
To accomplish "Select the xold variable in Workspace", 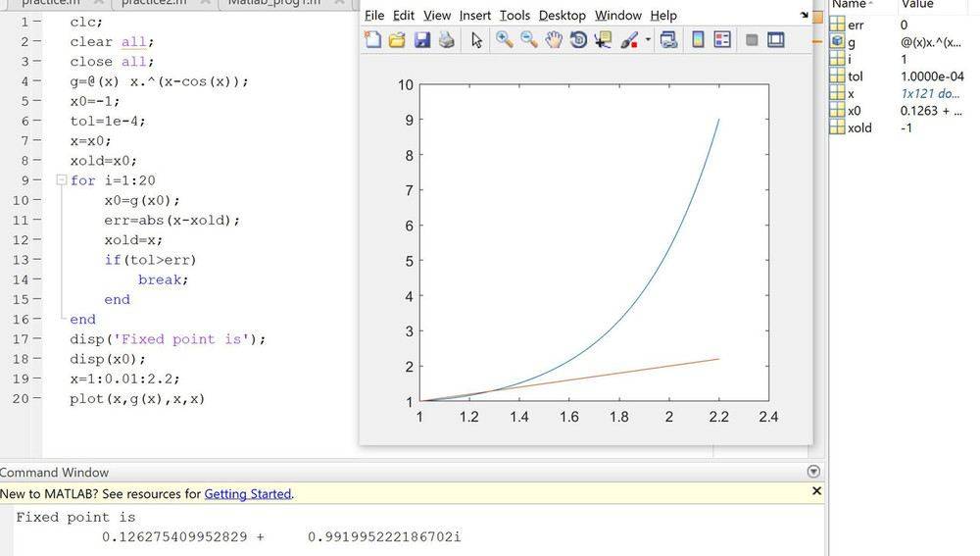I will (859, 127).
